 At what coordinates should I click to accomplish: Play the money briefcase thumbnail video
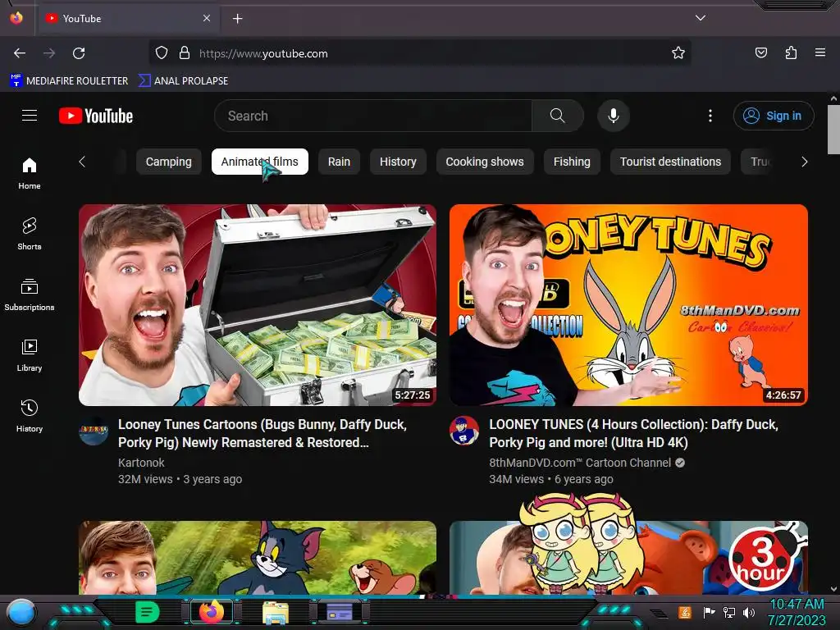[x=258, y=305]
